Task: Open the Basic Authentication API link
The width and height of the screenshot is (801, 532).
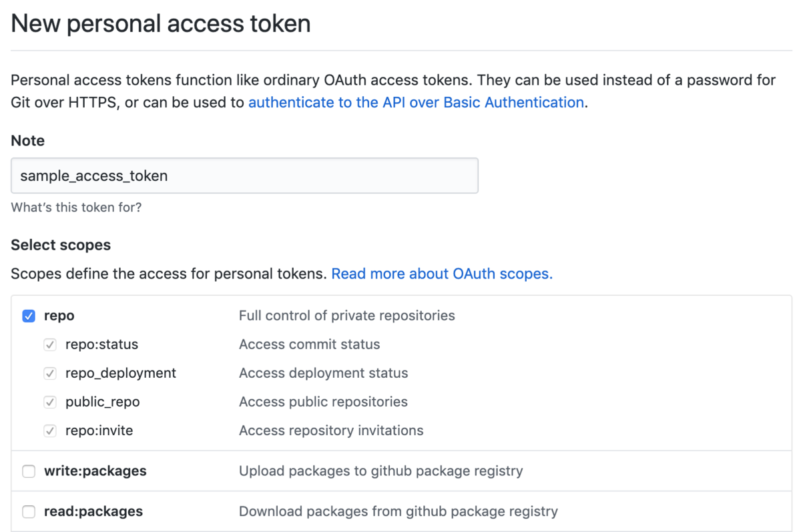Action: (x=416, y=103)
